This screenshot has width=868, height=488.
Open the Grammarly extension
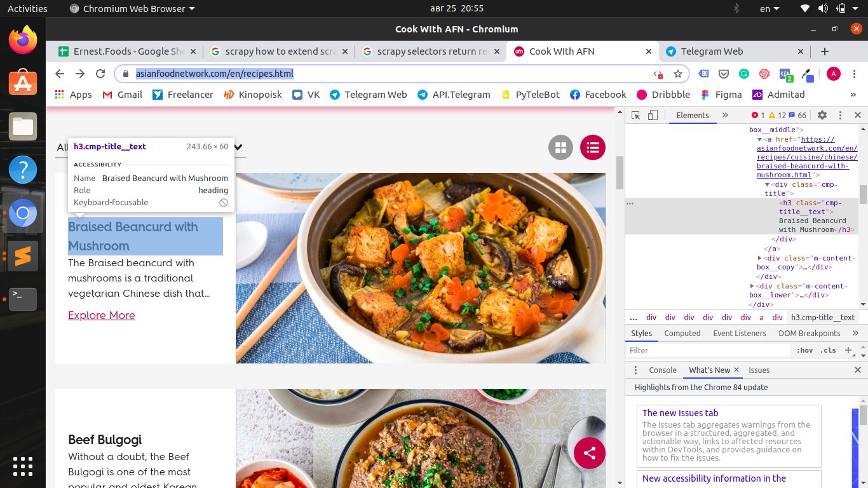pos(744,74)
